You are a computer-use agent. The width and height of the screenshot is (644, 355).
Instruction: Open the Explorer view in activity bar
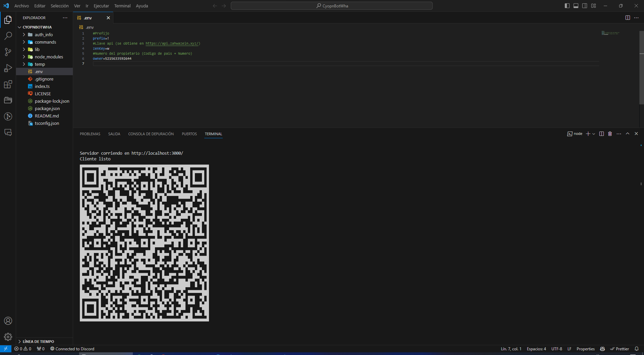pos(8,20)
